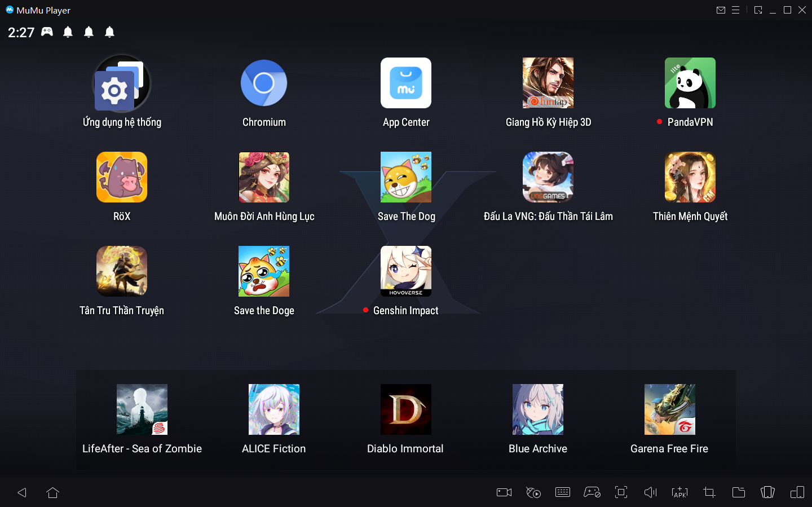Click the fullscreen toggle icon in bottom toolbar

(621, 492)
